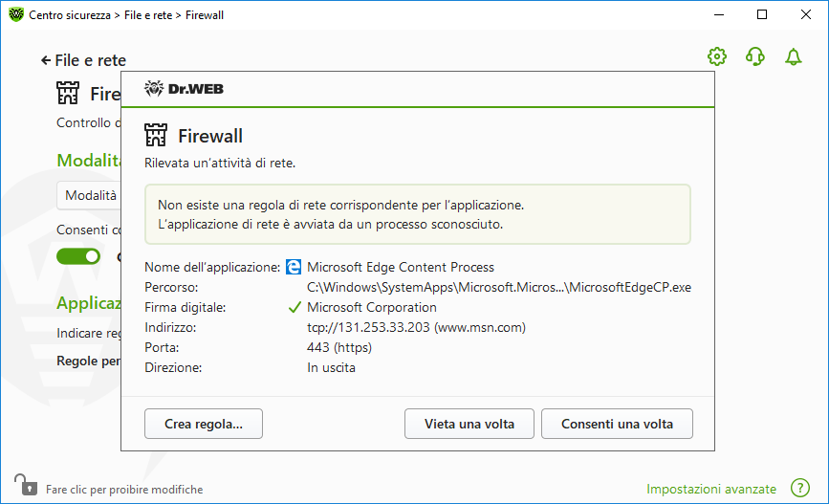The image size is (829, 504).
Task: Go back to 'File e rete'
Action: pyautogui.click(x=83, y=60)
